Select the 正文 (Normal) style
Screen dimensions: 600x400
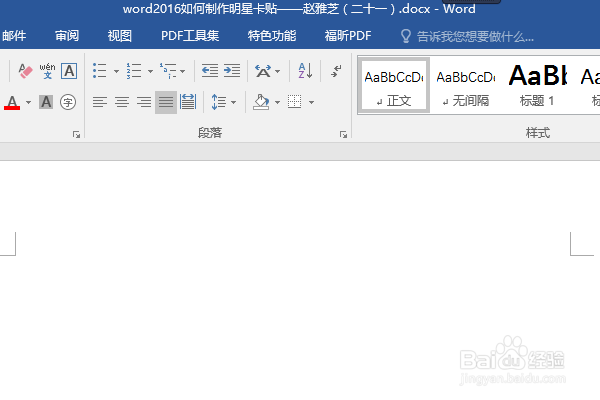394,85
